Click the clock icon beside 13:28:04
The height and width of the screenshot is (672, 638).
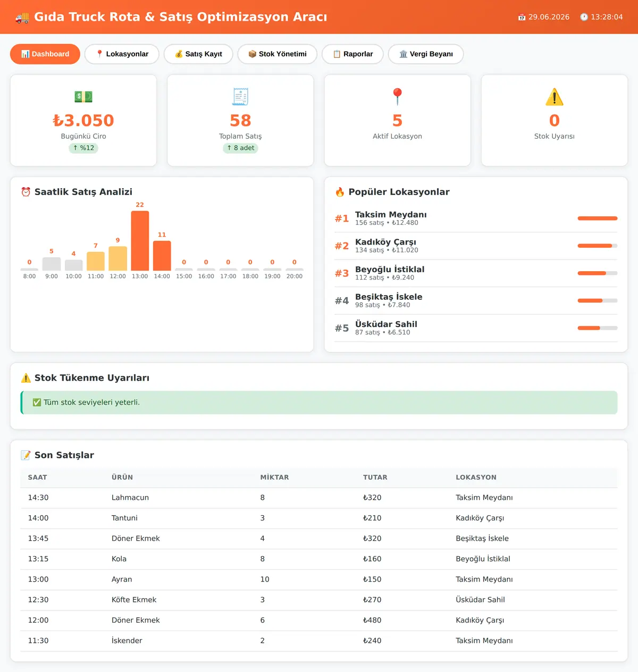[584, 17]
